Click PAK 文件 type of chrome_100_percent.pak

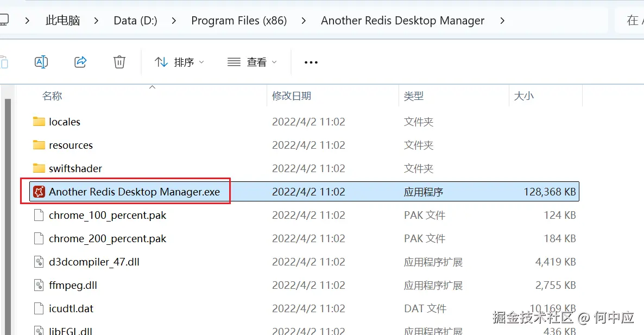coord(425,216)
